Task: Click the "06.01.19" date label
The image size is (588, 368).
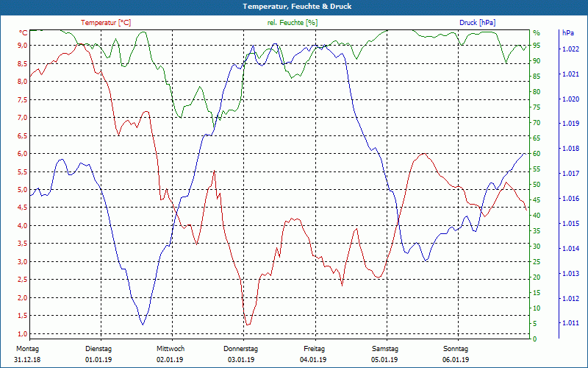Action: [x=456, y=360]
